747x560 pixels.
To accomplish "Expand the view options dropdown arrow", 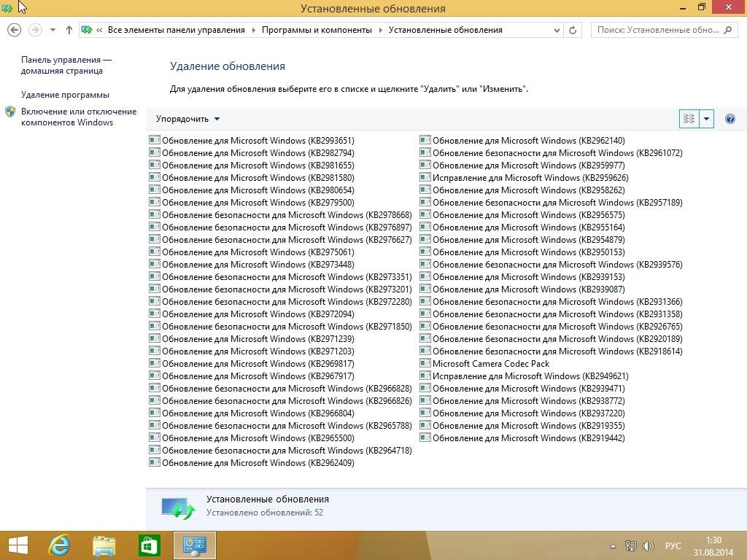I will [706, 119].
